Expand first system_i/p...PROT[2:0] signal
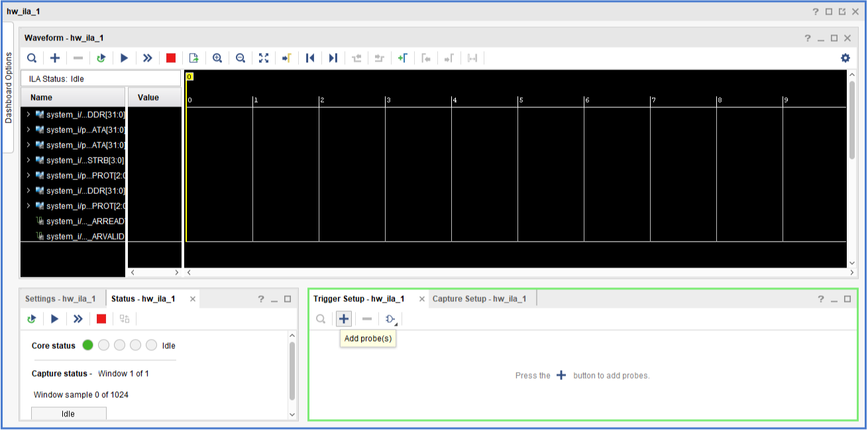Viewport: 868px width, 431px height. (x=28, y=175)
